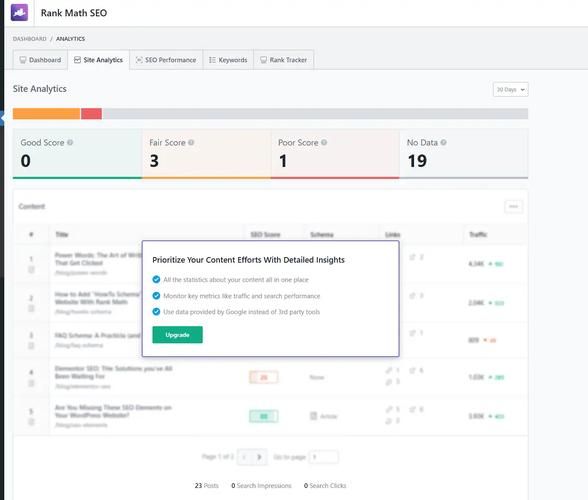Click the Poor Score info icon
The height and width of the screenshot is (500, 588).
[x=324, y=143]
